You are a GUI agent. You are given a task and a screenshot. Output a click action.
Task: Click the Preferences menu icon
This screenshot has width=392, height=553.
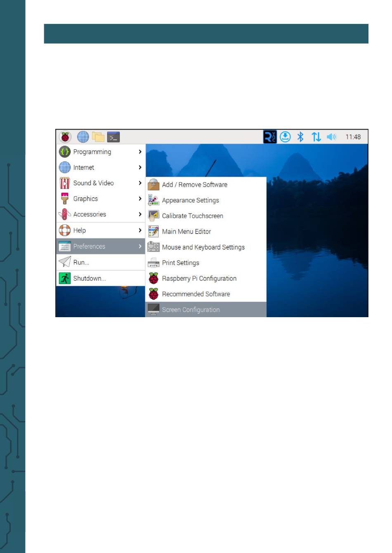pyautogui.click(x=65, y=246)
